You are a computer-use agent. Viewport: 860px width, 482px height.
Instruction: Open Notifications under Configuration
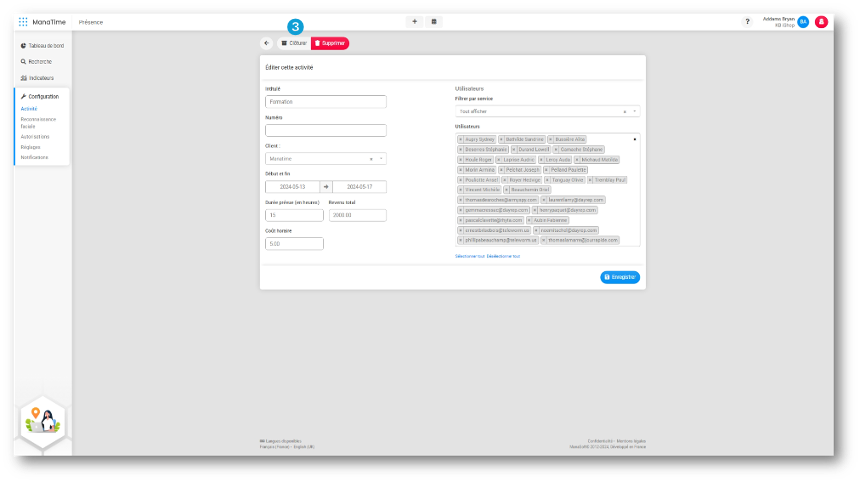tap(35, 157)
